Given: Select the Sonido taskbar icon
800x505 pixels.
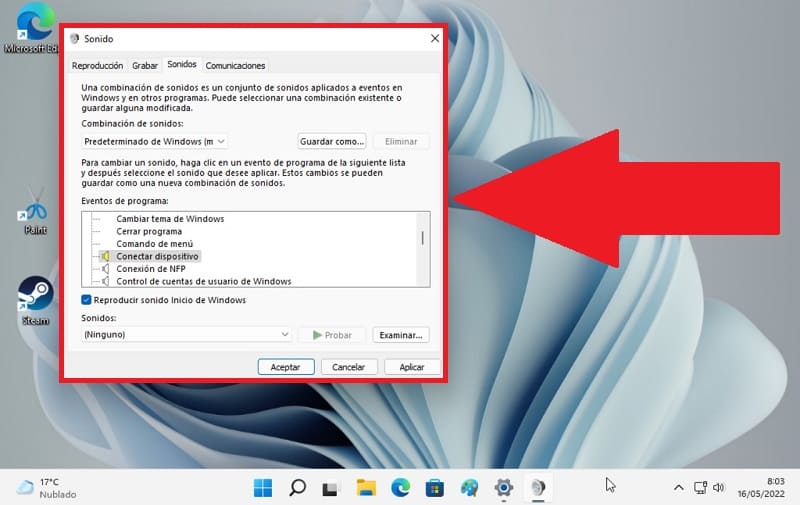Looking at the screenshot, I should 538,488.
